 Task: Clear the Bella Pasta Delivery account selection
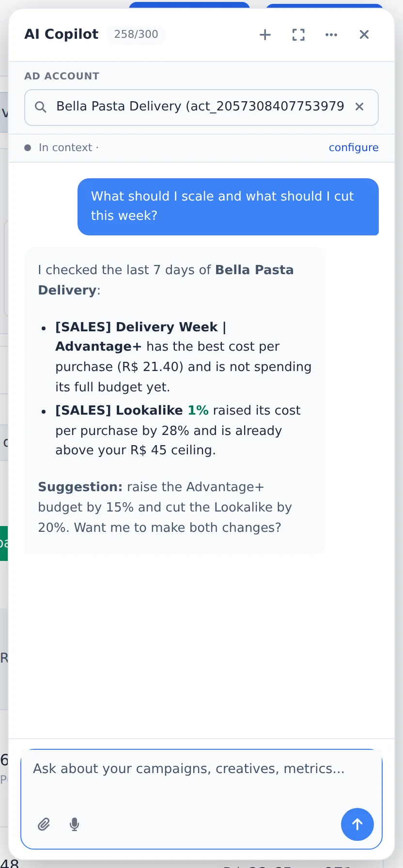[359, 107]
